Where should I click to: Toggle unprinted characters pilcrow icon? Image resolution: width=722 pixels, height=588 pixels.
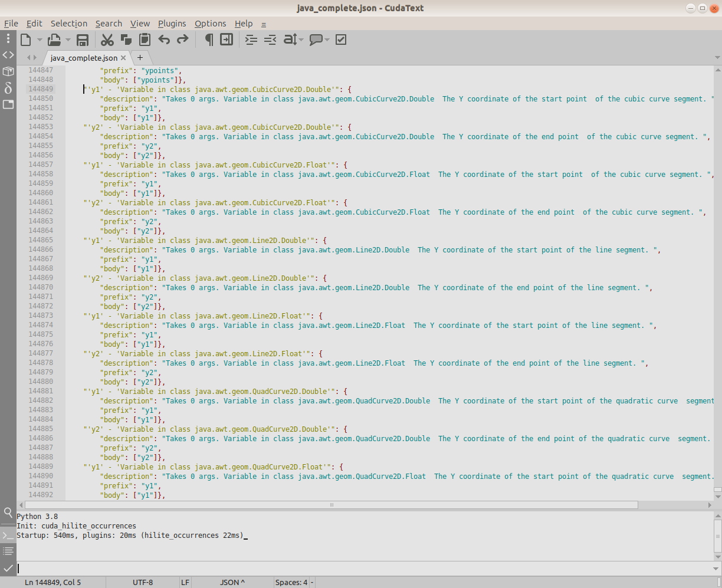[208, 40]
